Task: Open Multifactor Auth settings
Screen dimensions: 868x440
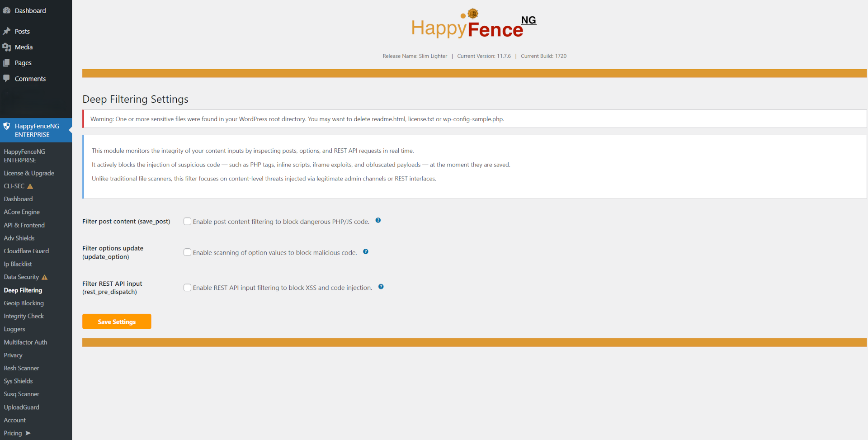Action: (25, 342)
